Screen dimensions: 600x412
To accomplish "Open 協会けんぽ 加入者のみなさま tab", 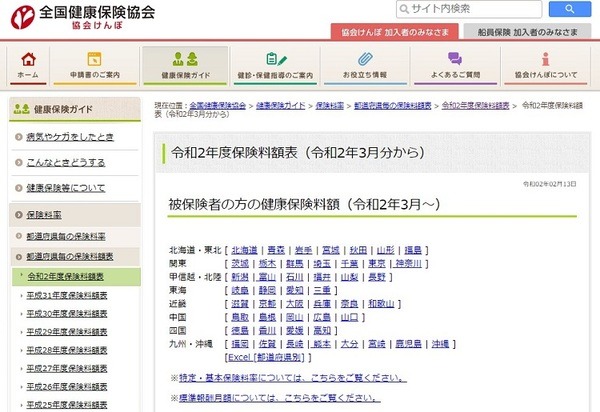I will pyautogui.click(x=395, y=32).
